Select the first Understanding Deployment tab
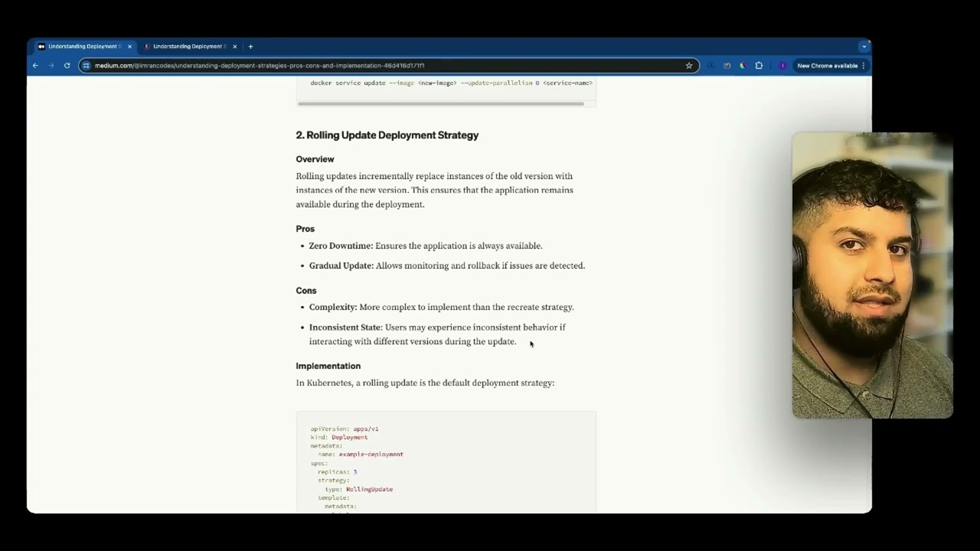980x551 pixels. pos(84,47)
